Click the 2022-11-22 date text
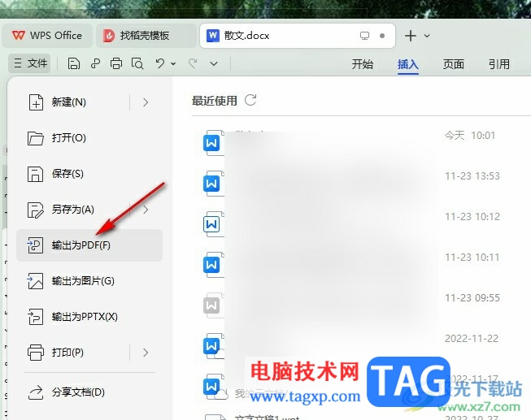Screen dimensions: 531x420 tap(472, 339)
